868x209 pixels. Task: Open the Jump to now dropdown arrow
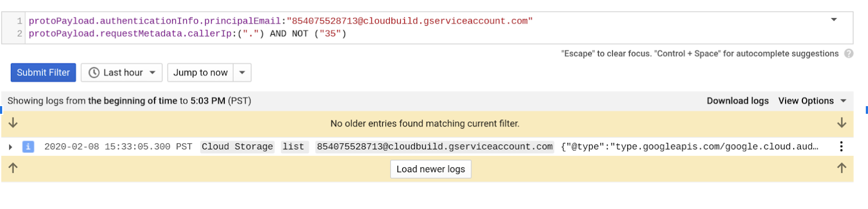[242, 73]
